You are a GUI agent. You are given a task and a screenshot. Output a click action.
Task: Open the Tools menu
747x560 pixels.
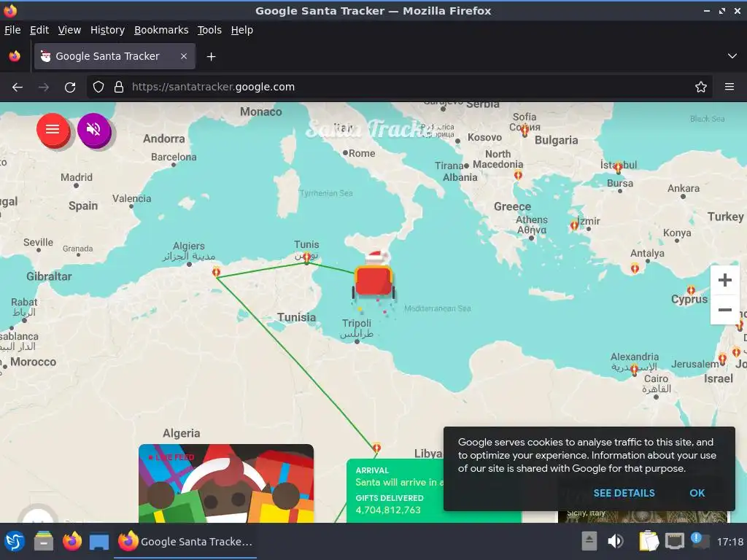[209, 30]
